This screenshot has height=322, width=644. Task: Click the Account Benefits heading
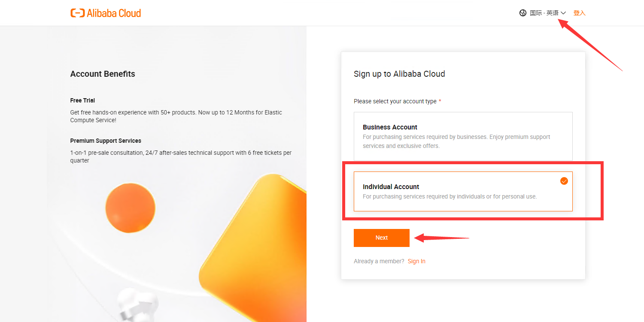click(x=103, y=74)
